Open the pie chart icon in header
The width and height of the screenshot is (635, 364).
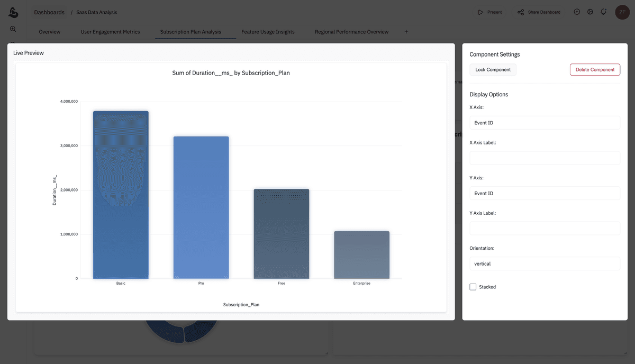[x=590, y=12]
